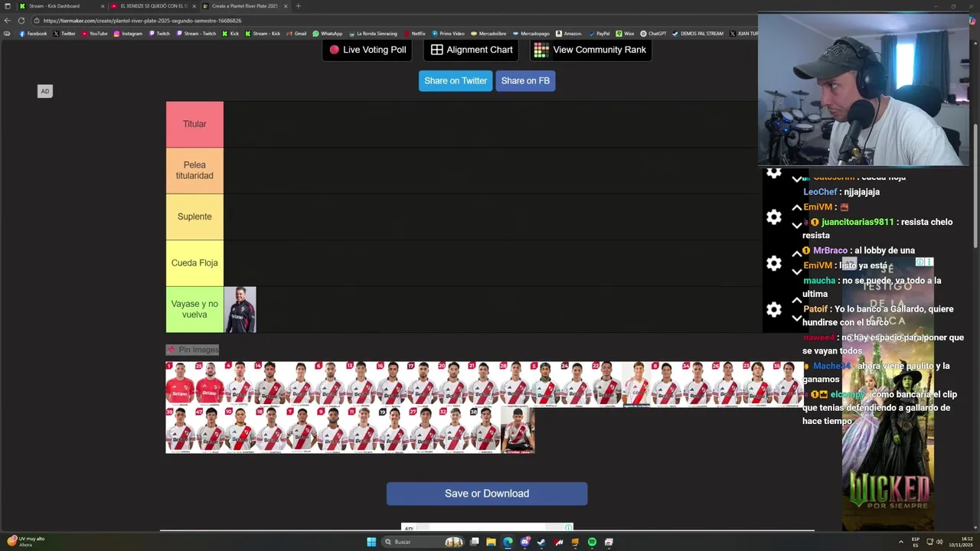This screenshot has height=551, width=980.
Task: Move Suplente row down with arrow
Action: point(797,226)
